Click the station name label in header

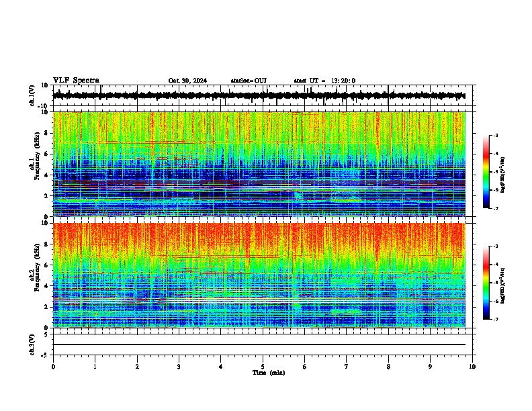click(249, 81)
